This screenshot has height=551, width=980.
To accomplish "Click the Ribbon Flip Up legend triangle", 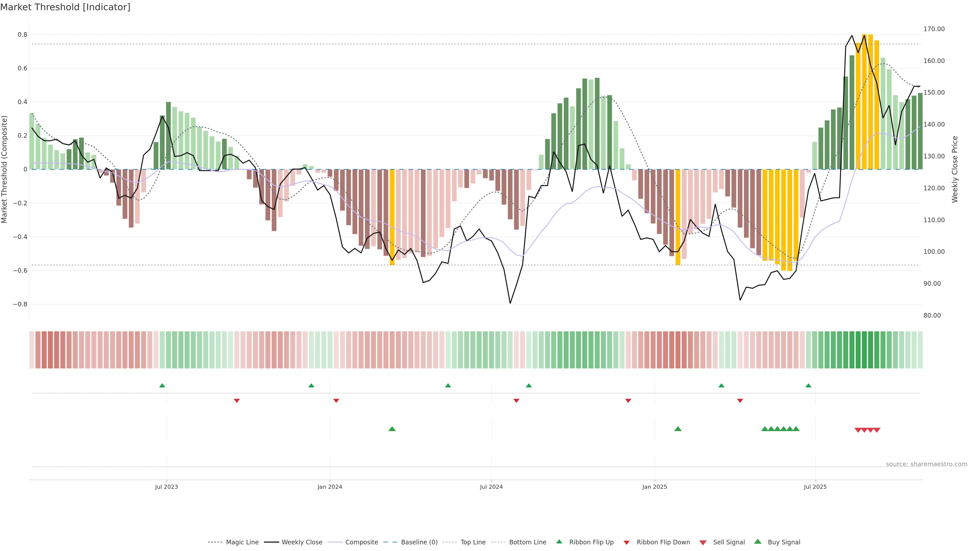I will [x=559, y=542].
